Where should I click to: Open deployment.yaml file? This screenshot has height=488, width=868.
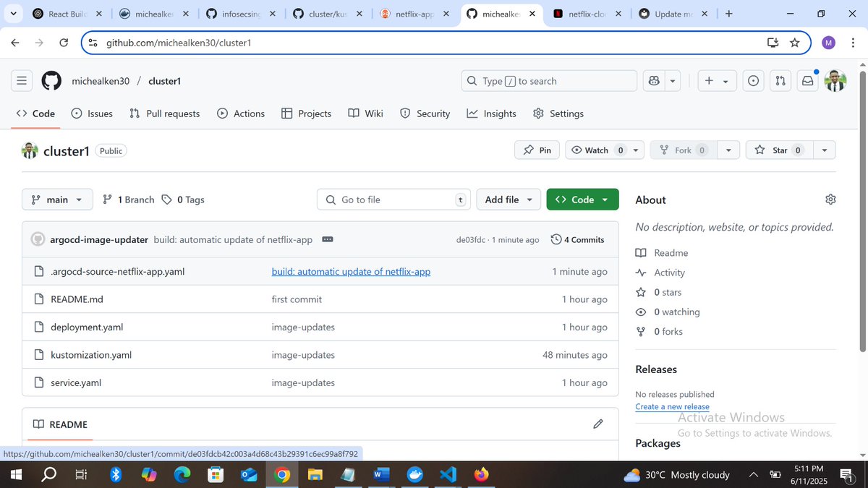coord(87,327)
